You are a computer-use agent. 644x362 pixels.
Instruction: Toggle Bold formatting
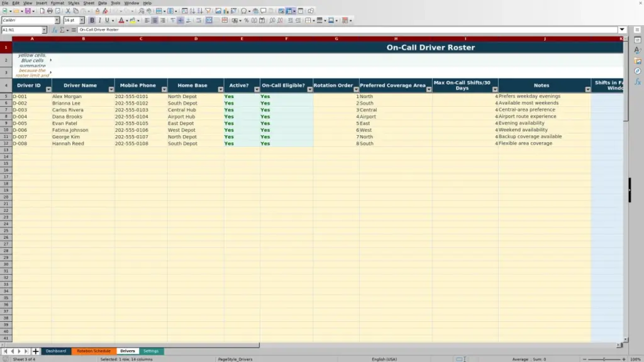coord(92,20)
